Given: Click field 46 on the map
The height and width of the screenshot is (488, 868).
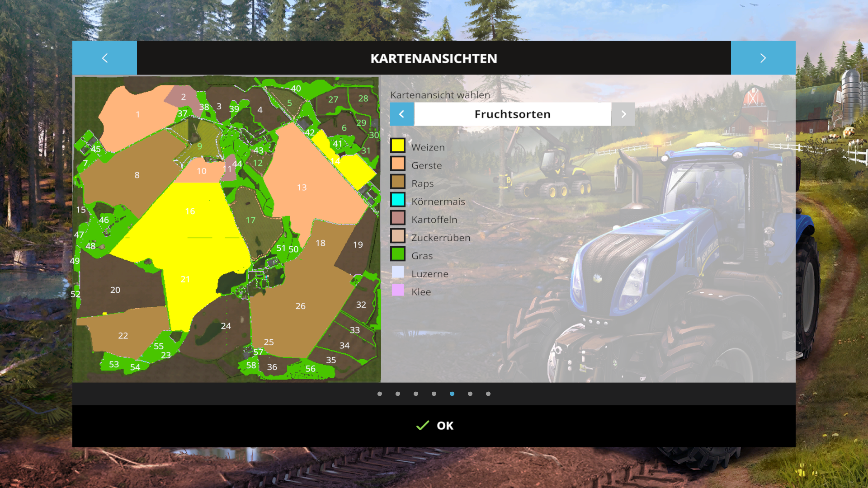Looking at the screenshot, I should [x=104, y=220].
